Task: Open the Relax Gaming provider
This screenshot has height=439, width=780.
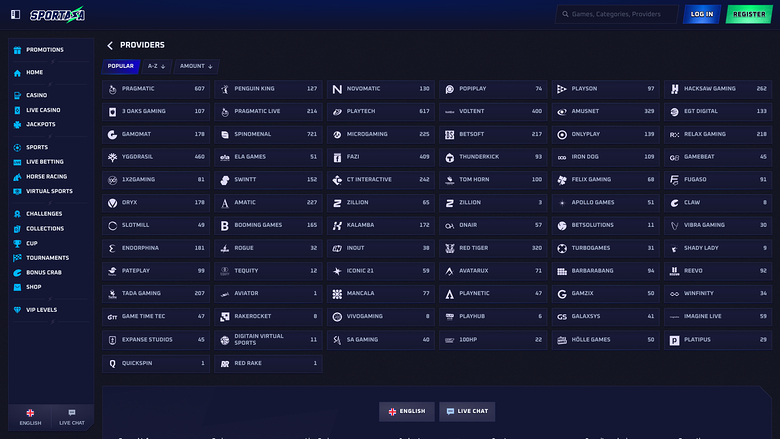Action: (x=718, y=134)
